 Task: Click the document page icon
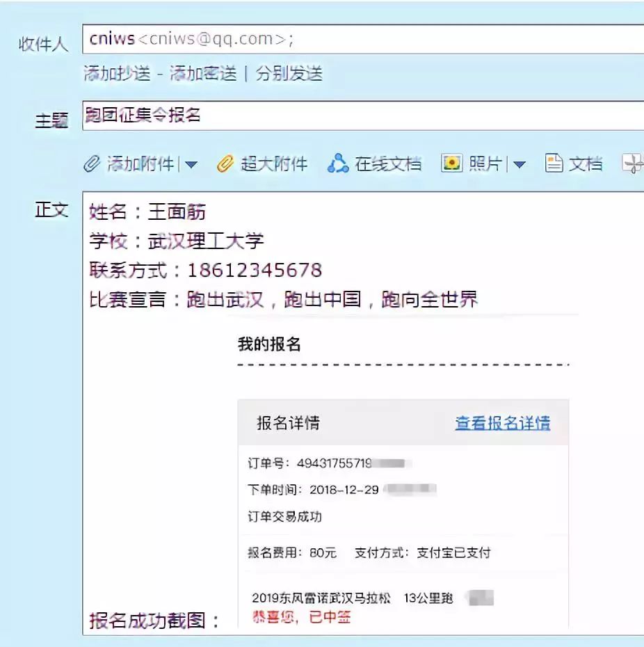tap(554, 163)
